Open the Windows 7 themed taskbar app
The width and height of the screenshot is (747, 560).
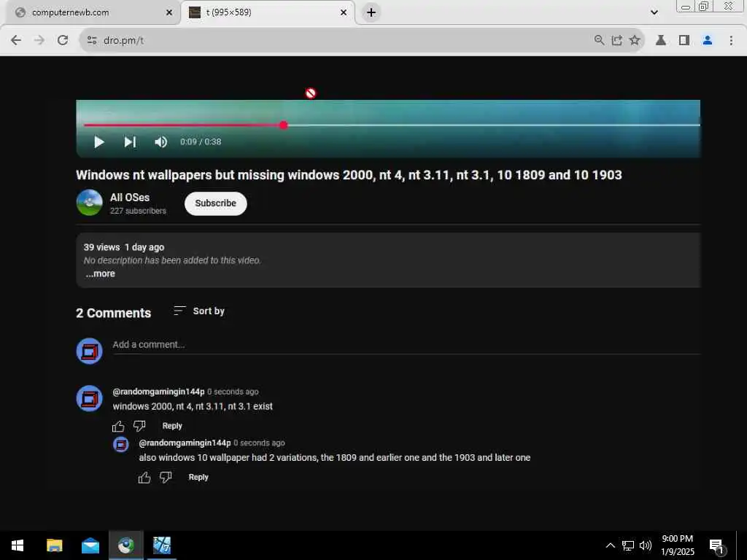[162, 545]
